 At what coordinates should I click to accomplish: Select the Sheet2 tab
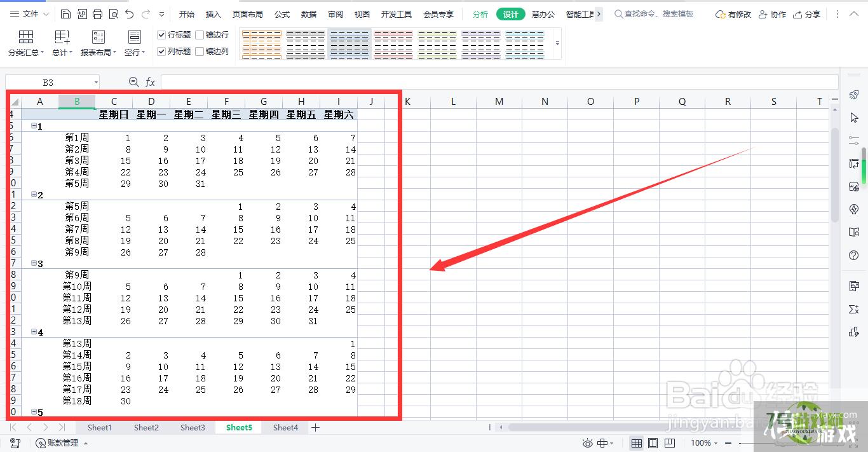[146, 428]
